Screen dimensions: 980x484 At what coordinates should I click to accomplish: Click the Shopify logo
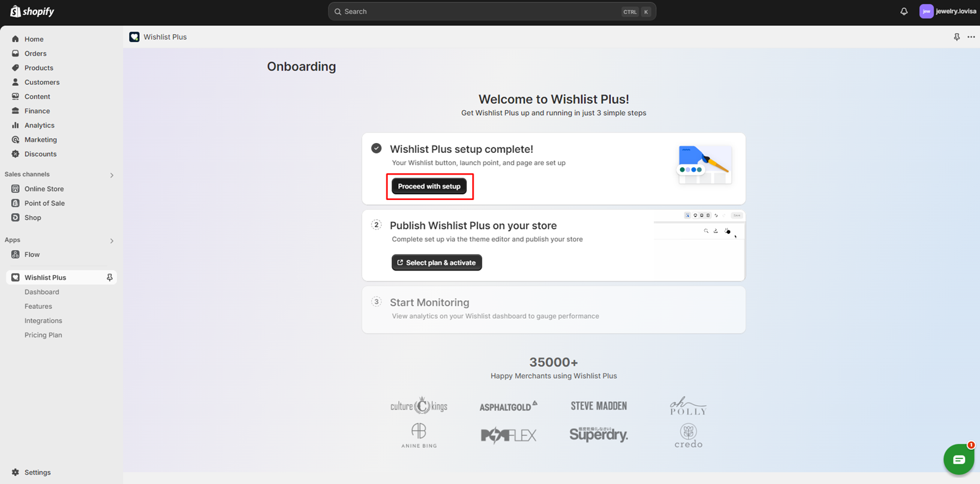tap(32, 11)
